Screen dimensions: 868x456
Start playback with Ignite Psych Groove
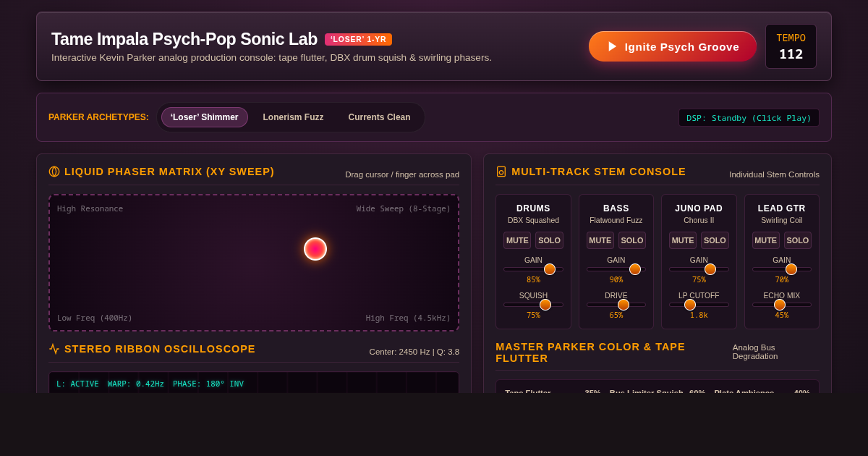pos(673,46)
